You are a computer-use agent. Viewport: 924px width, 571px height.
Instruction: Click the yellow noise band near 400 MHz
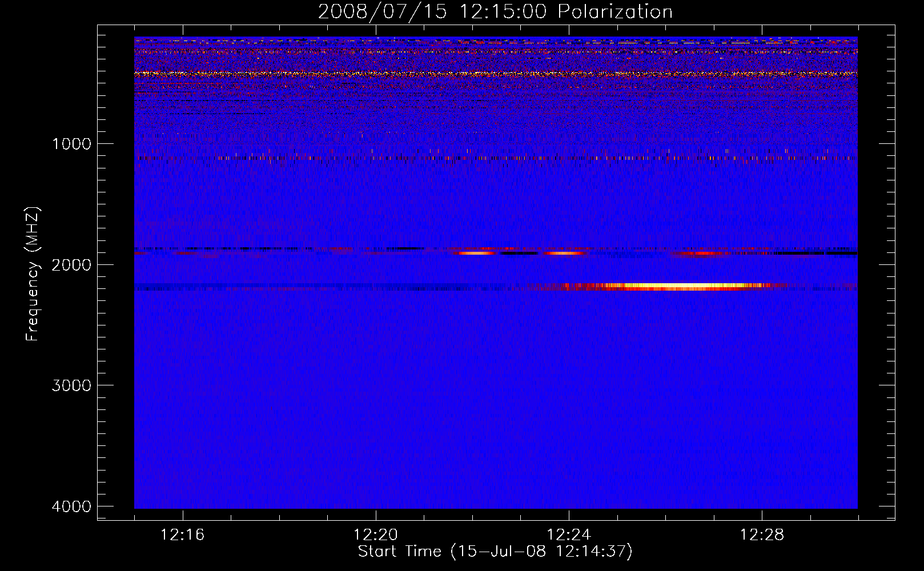click(x=496, y=74)
